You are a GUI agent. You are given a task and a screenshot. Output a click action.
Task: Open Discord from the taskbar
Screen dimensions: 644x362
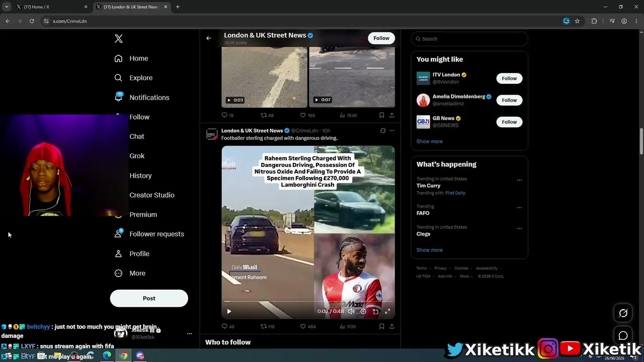pos(140,355)
